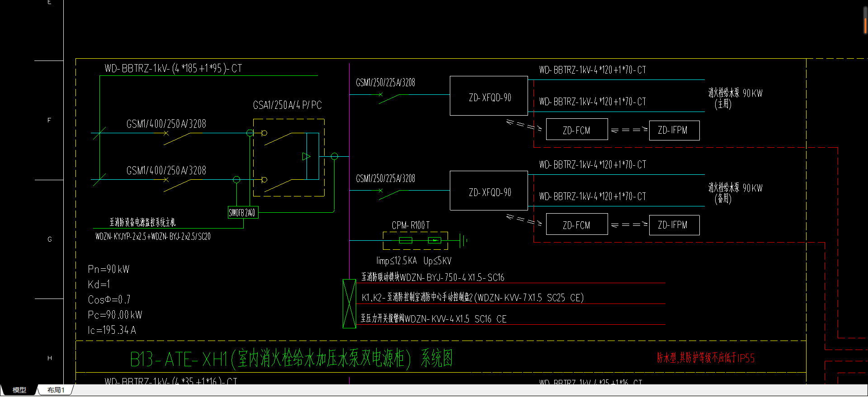Switch to the 模型 tab
This screenshot has height=397, width=868.
click(x=19, y=390)
